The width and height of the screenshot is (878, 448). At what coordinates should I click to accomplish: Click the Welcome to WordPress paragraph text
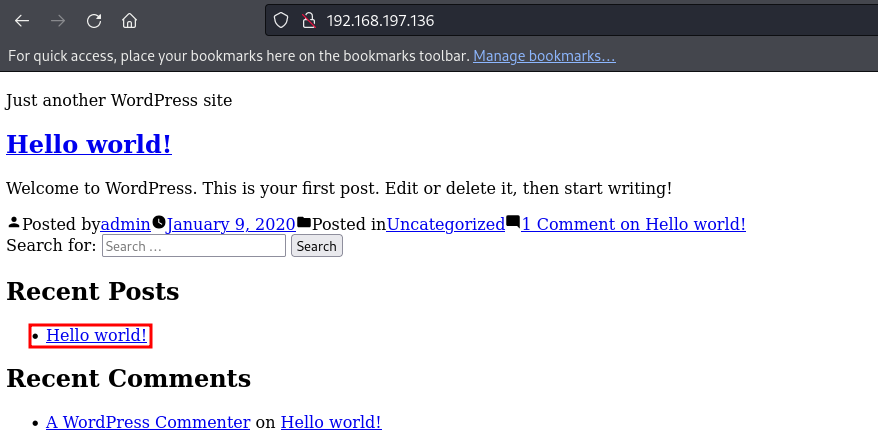click(339, 188)
